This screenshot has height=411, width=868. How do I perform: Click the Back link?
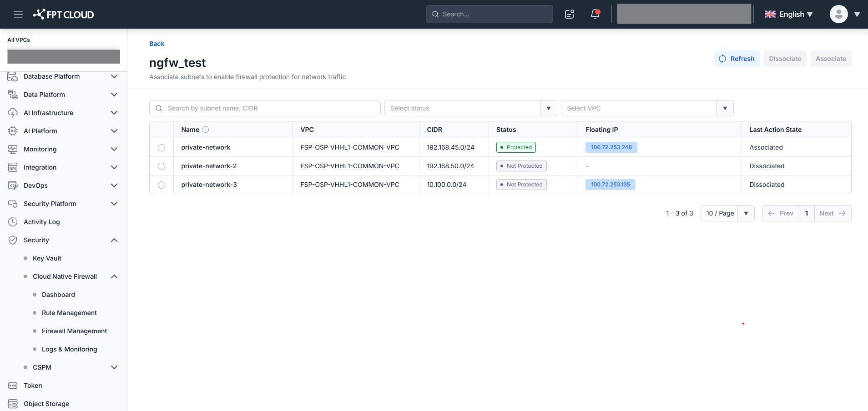[x=156, y=44]
